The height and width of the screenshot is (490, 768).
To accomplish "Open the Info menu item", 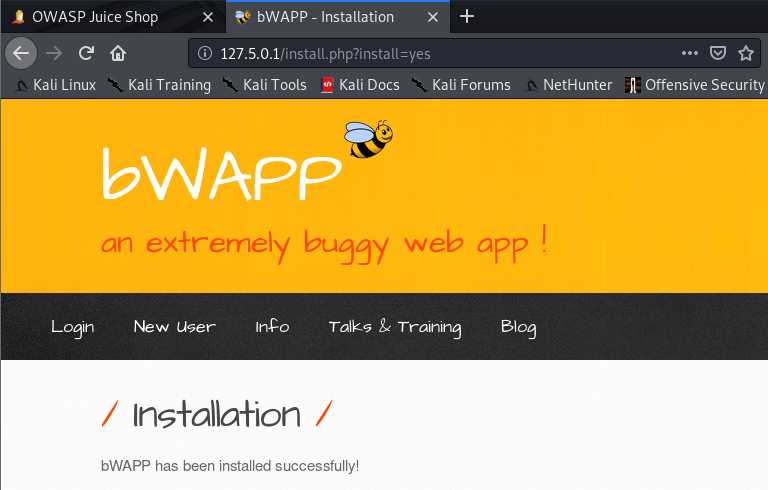I will tap(272, 326).
